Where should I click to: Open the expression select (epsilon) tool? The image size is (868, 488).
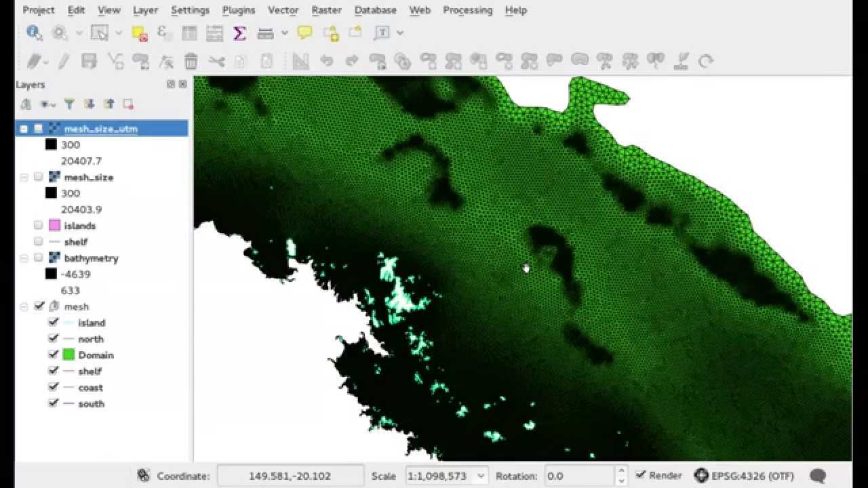tap(163, 33)
